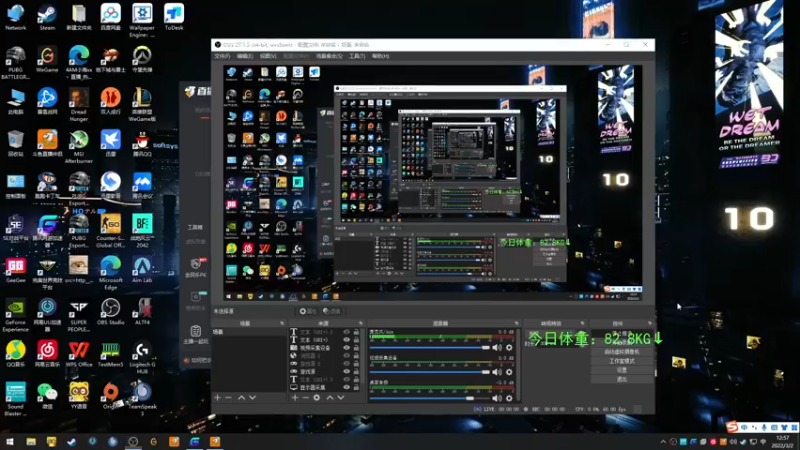Mute the 麦克风/Aux mixer channel speaker
This screenshot has height=450, width=800.
click(x=496, y=347)
